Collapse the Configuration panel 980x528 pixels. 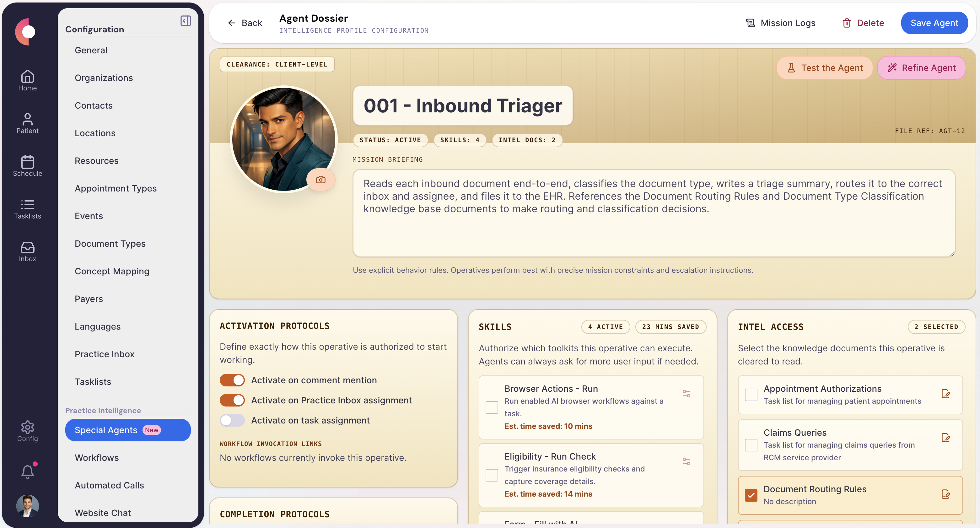pos(186,20)
